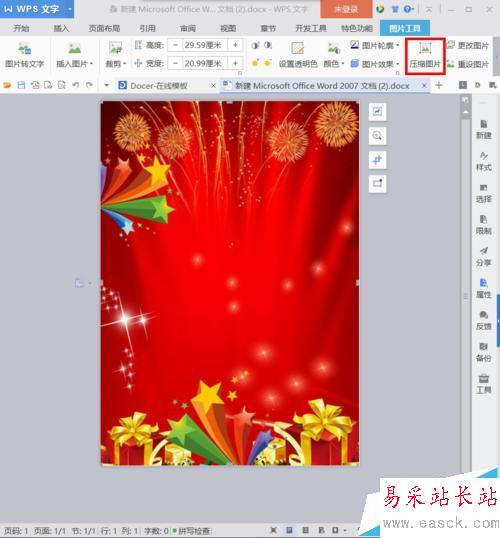Increase picture brightness sun icon
The width and height of the screenshot is (500, 538).
[255, 63]
